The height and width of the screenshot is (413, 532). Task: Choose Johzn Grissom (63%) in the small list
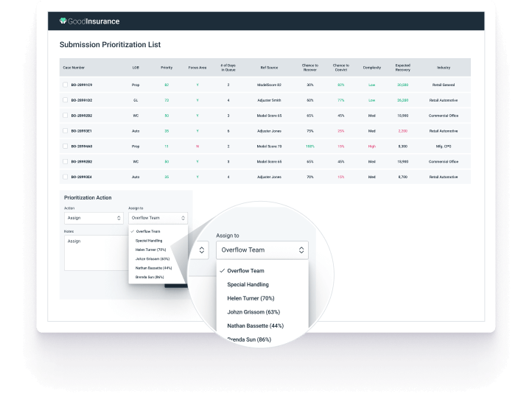pyautogui.click(x=153, y=258)
